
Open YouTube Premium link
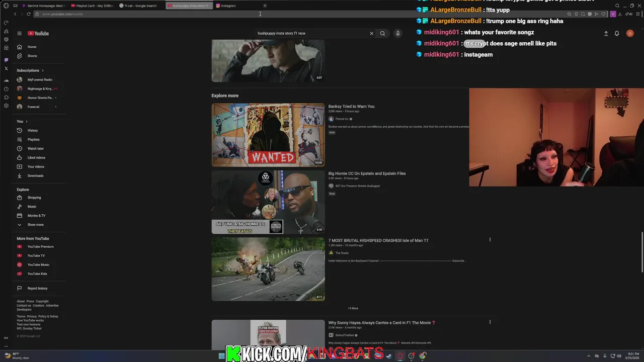coord(40,246)
